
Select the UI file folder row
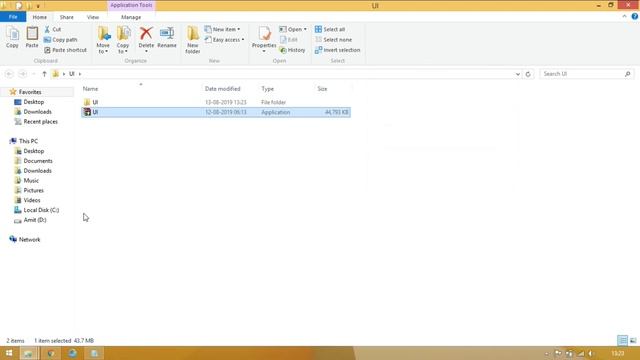[216, 102]
